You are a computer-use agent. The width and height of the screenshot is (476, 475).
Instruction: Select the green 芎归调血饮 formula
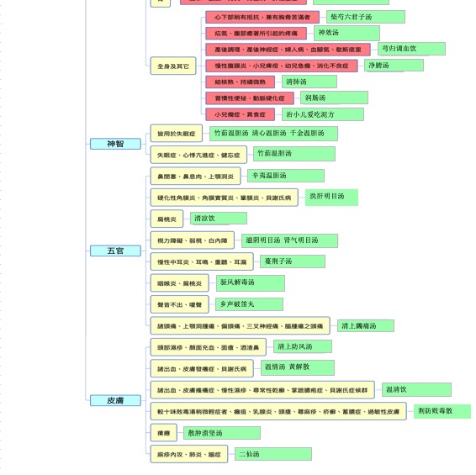coord(411,49)
